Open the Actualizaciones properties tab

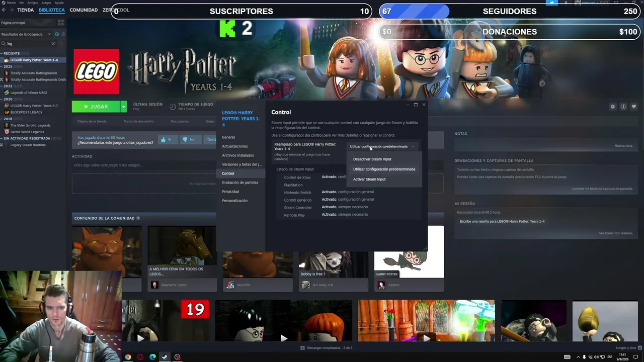click(235, 146)
